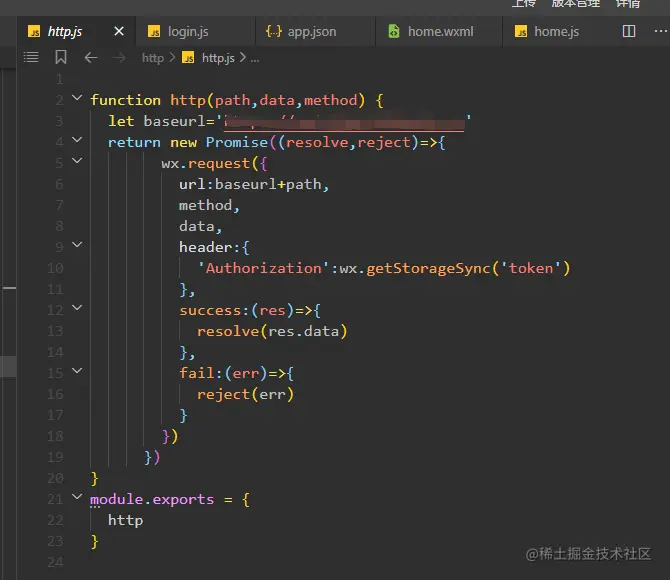670x580 pixels.
Task: Click wx.request on line 5
Action: tap(206, 163)
